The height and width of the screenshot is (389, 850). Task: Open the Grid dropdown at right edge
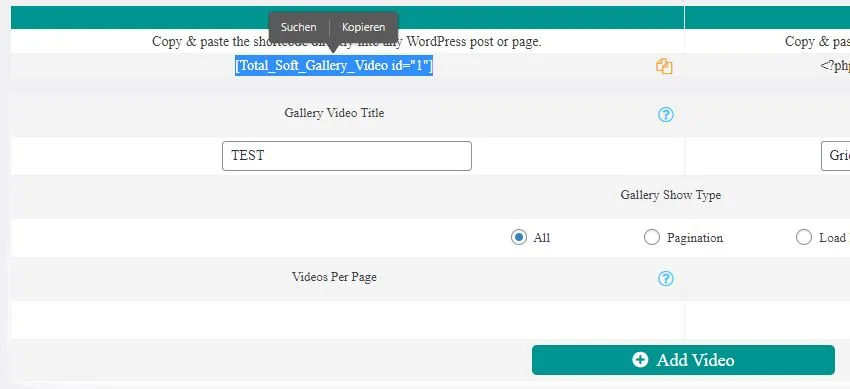click(x=835, y=156)
